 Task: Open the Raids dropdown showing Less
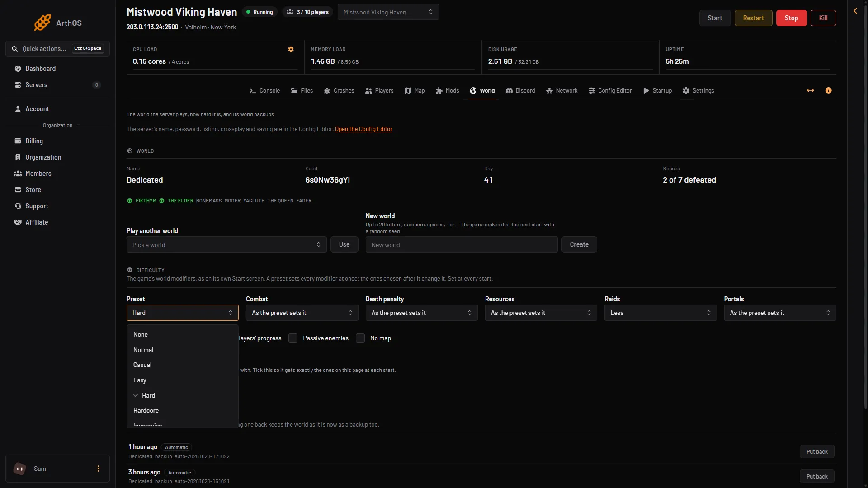[660, 313]
